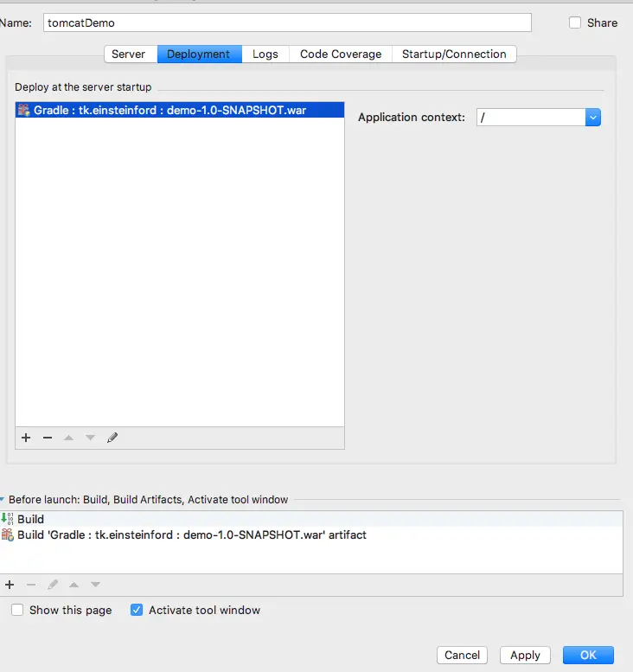Enable the Show this page checkbox
The image size is (633, 672).
click(x=17, y=610)
